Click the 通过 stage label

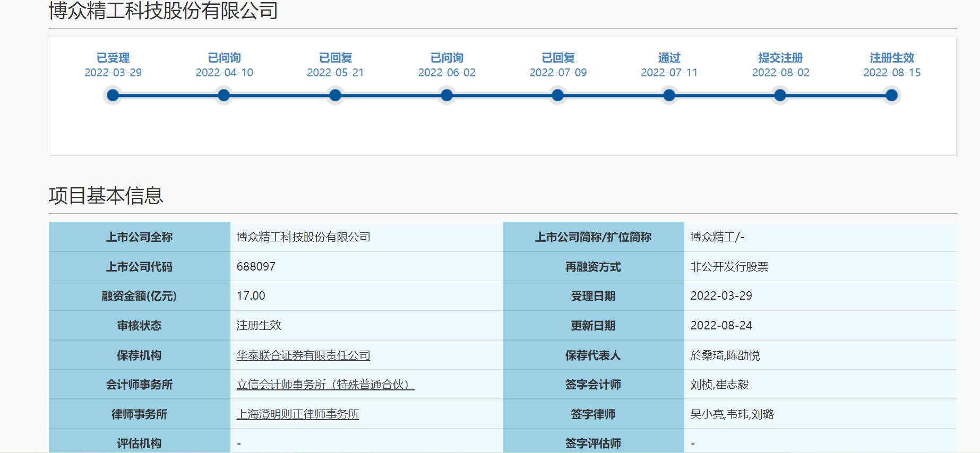pyautogui.click(x=669, y=58)
